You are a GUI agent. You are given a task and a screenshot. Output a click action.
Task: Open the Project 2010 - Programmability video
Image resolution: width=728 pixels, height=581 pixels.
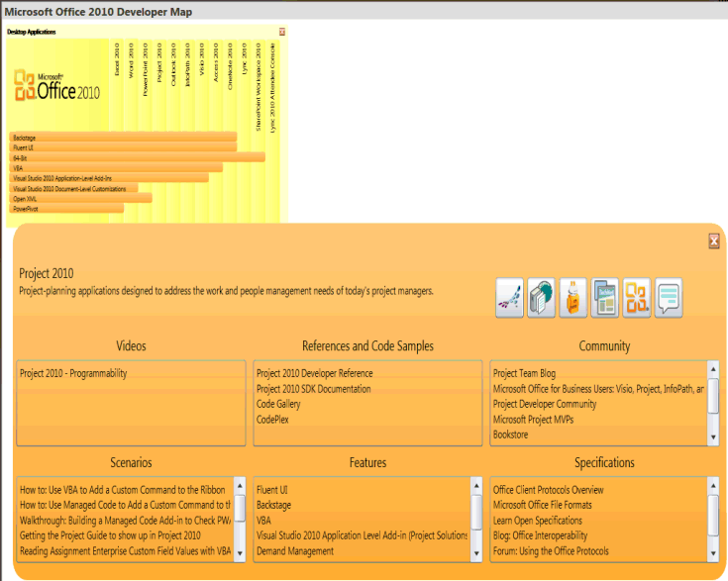73,373
